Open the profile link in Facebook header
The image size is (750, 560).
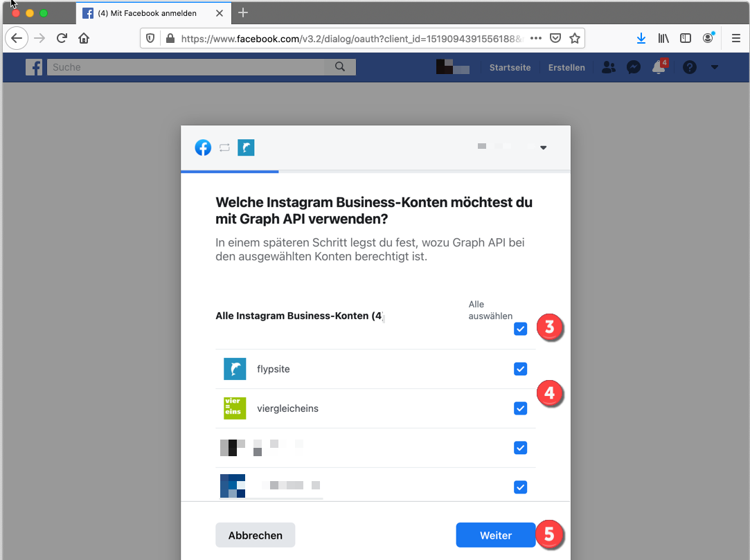coord(452,67)
